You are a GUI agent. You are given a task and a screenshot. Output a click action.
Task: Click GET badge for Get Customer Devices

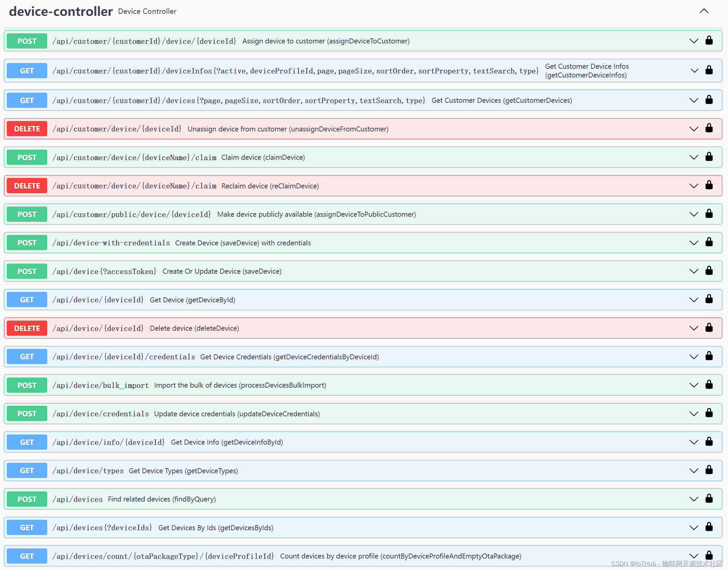pos(27,100)
